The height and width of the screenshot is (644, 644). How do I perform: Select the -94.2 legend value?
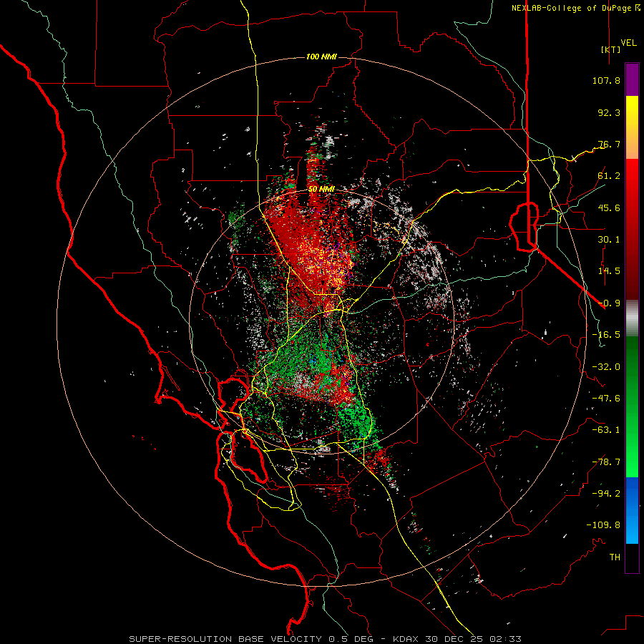pos(606,494)
